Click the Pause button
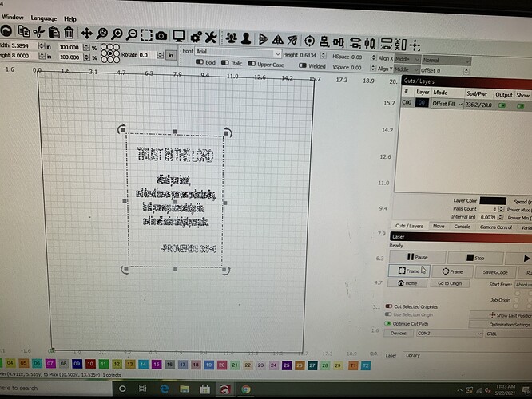Viewport: 532px width, 399px height. [417, 257]
